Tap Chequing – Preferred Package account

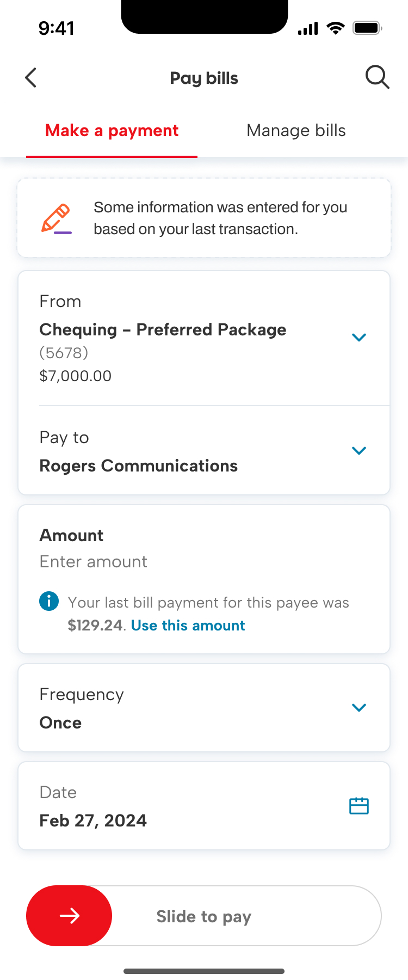(x=163, y=330)
